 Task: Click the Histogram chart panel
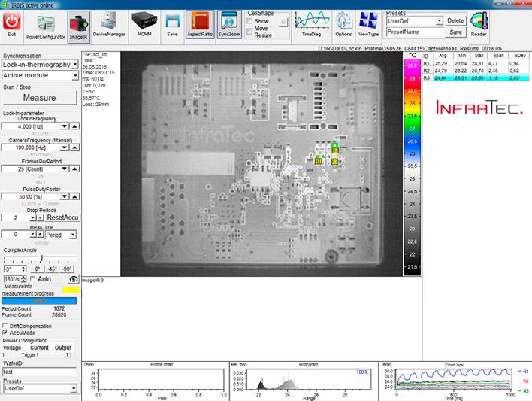[x=304, y=381]
